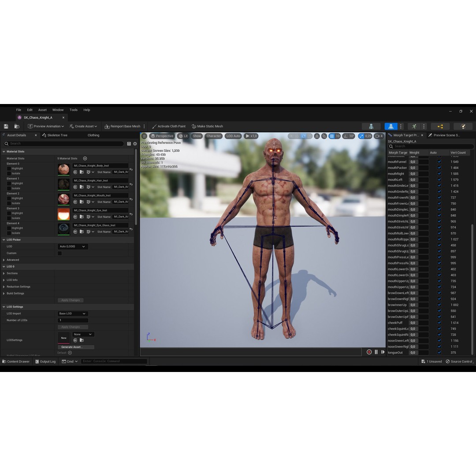
Task: Adjust mouthPucker weight slider value
Action: click(x=419, y=168)
